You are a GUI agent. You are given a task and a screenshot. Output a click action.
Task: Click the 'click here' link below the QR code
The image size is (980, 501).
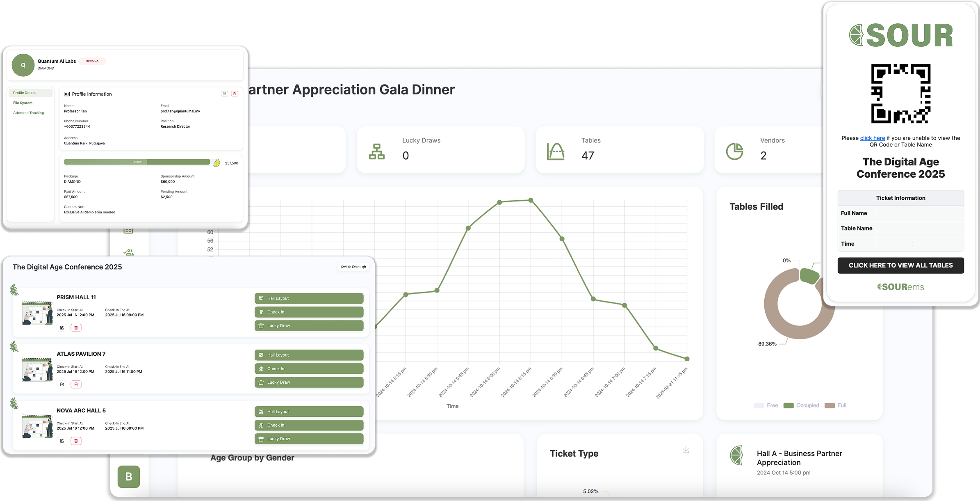(872, 138)
